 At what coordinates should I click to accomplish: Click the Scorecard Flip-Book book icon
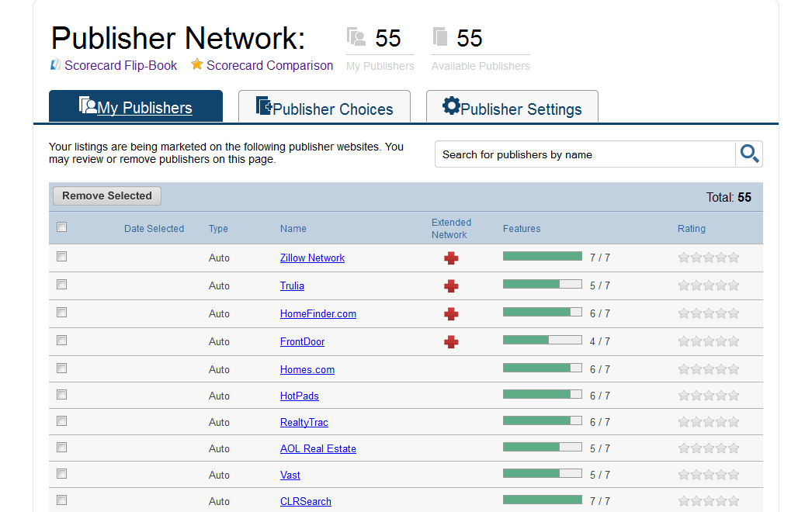[55, 65]
